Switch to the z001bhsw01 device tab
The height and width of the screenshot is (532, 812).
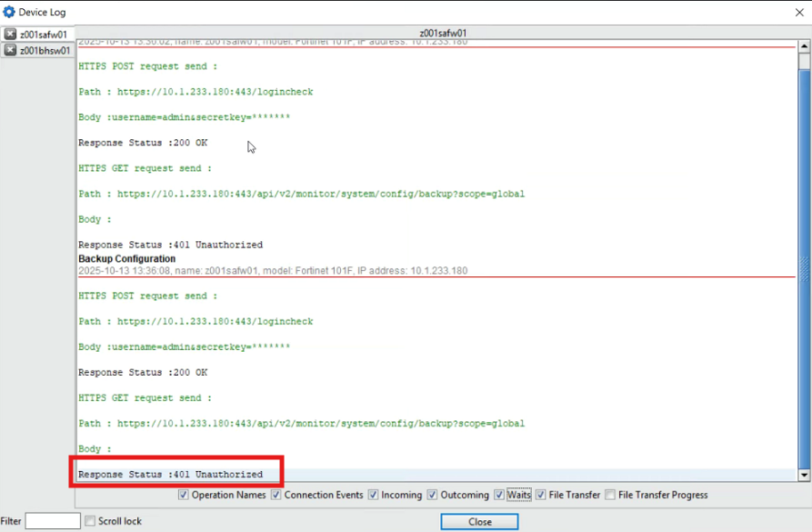coord(45,50)
